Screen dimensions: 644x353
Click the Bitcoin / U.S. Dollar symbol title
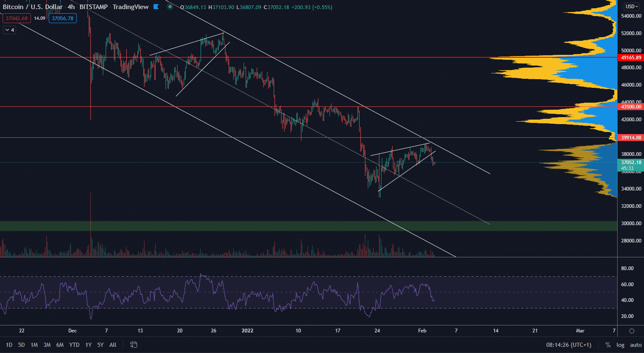[33, 7]
